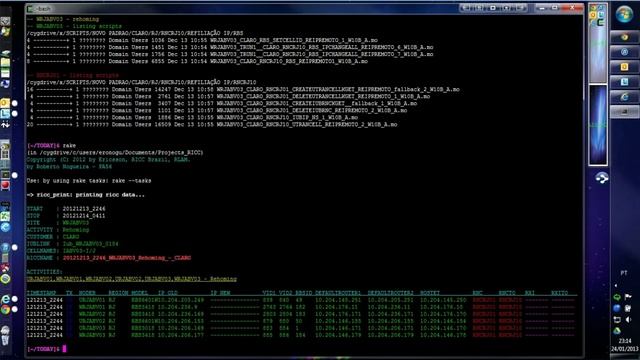
Task: Click the 'rake' command at the first prompt
Action: [69, 145]
